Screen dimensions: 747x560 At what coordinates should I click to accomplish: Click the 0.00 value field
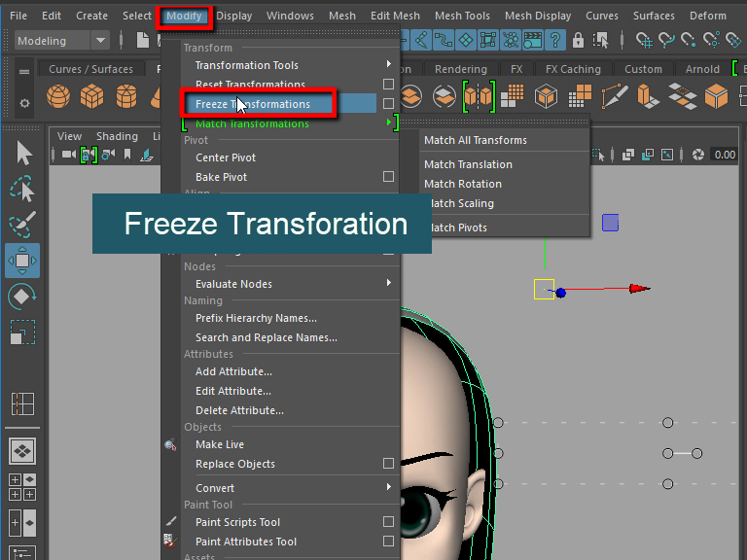tap(724, 155)
